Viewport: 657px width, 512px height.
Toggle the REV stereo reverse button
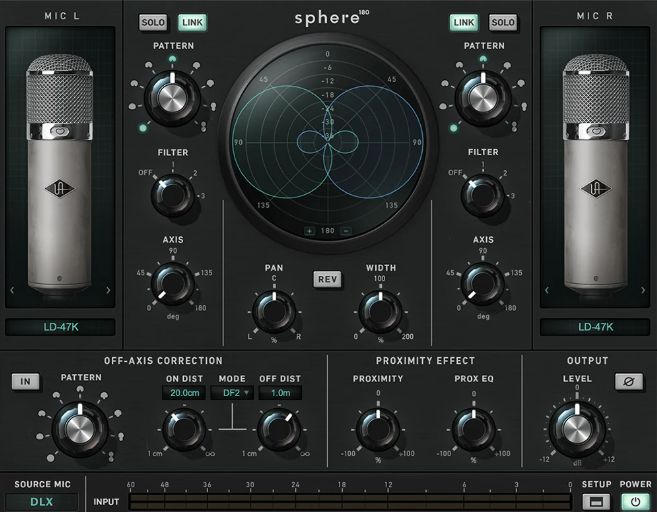(x=327, y=279)
